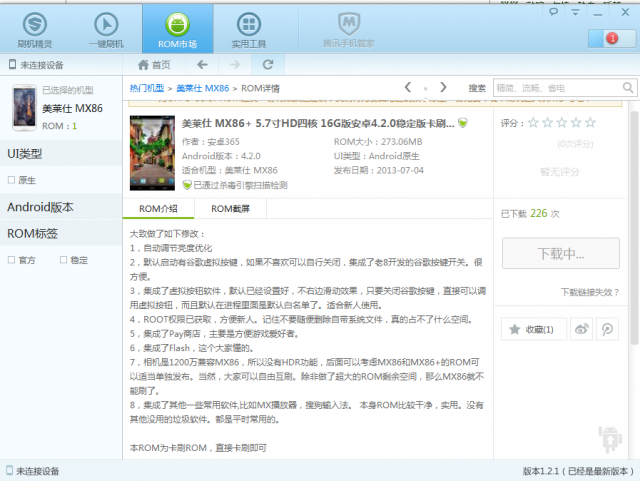The width and height of the screenshot is (640, 481).
Task: Rate the ROM one star
Action: coord(533,122)
